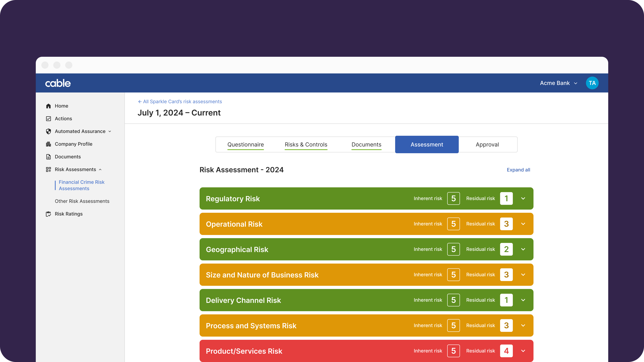
Task: Select Other Risk Assessments in sidebar
Action: click(x=82, y=201)
